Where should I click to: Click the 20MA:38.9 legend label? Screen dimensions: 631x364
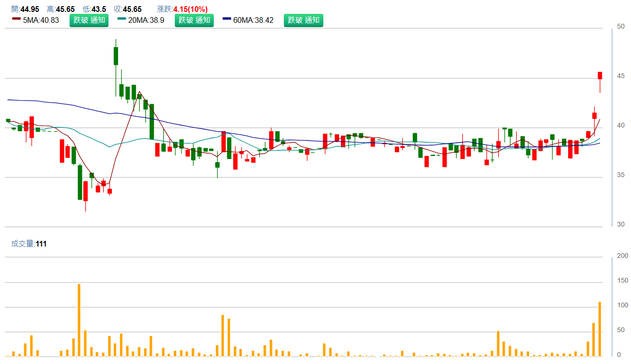146,20
